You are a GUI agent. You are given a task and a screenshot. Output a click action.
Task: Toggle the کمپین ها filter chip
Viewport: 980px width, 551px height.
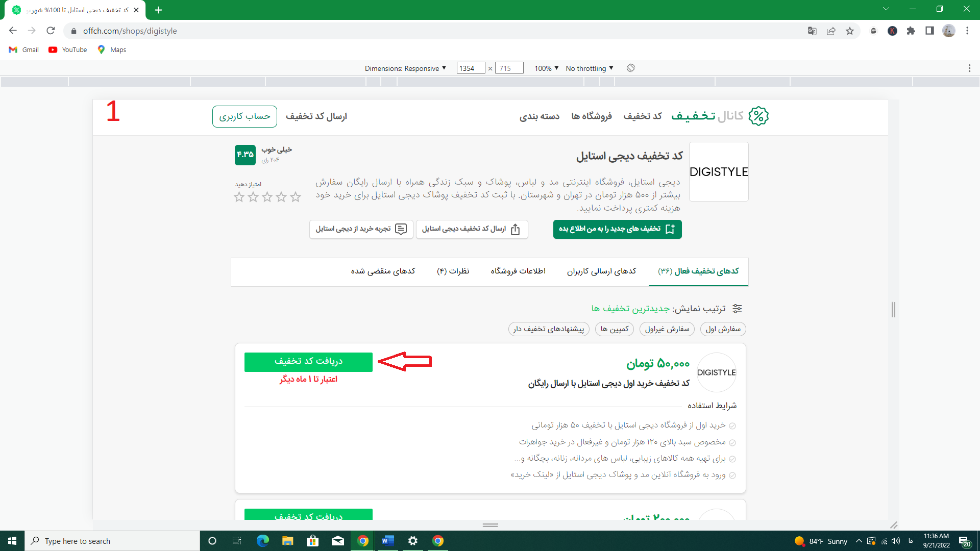click(615, 329)
